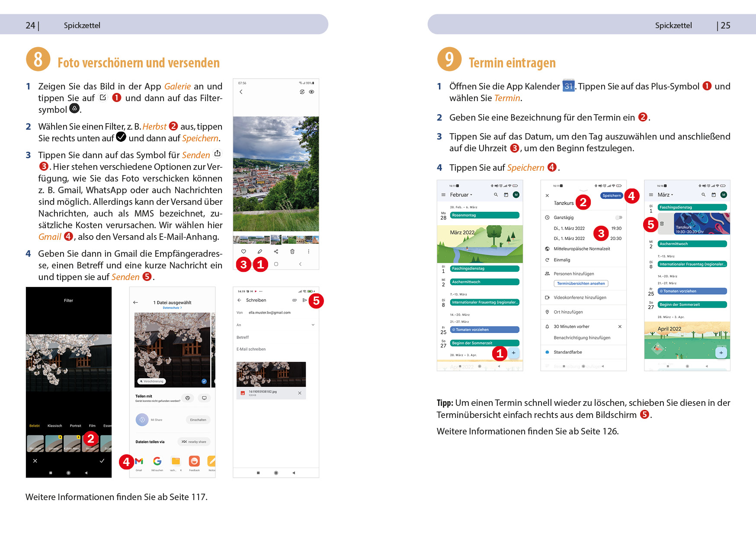
Task: Select the Standardfarbe color dot
Action: [547, 352]
